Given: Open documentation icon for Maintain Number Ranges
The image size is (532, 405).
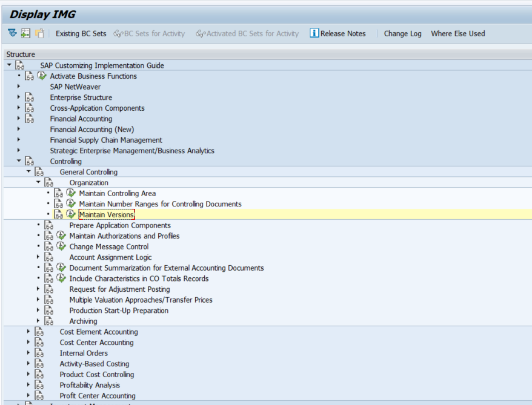Looking at the screenshot, I should (59, 203).
